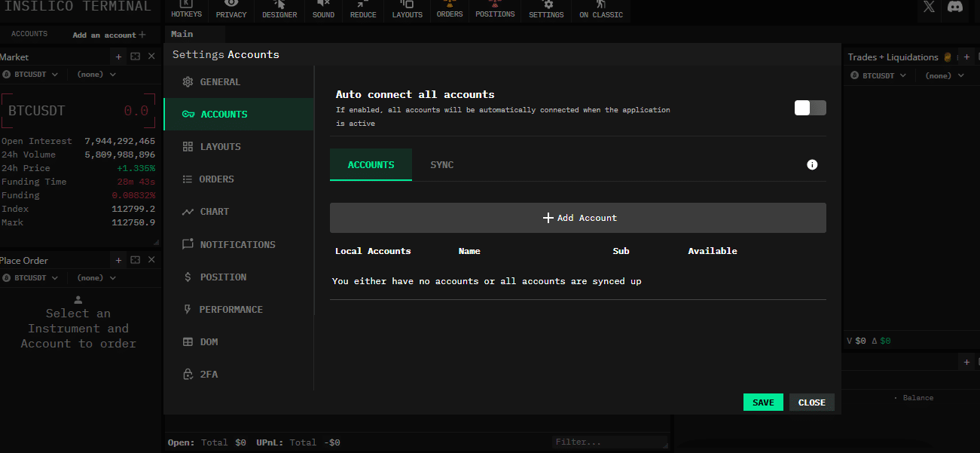Viewport: 980px width, 453px height.
Task: Open Orders settings section
Action: click(x=239, y=179)
